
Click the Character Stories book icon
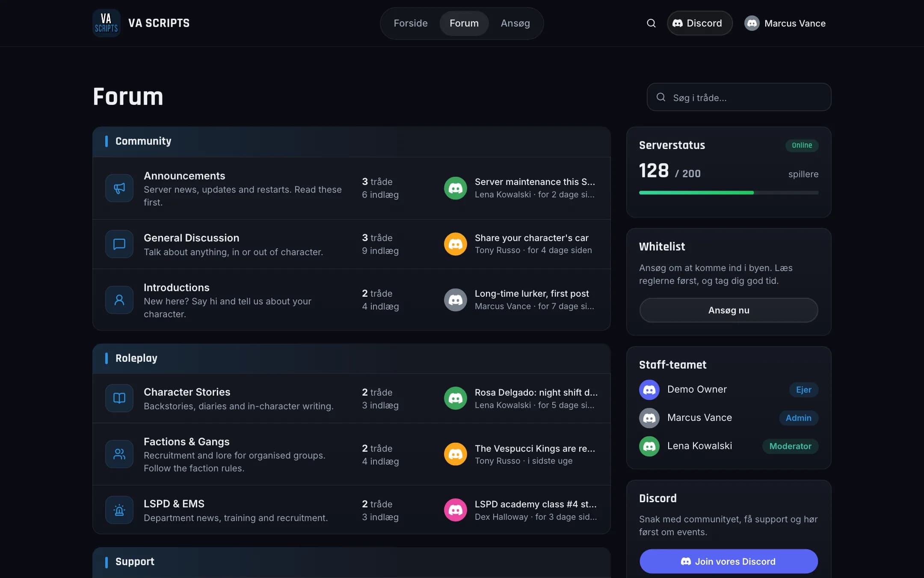click(x=119, y=398)
